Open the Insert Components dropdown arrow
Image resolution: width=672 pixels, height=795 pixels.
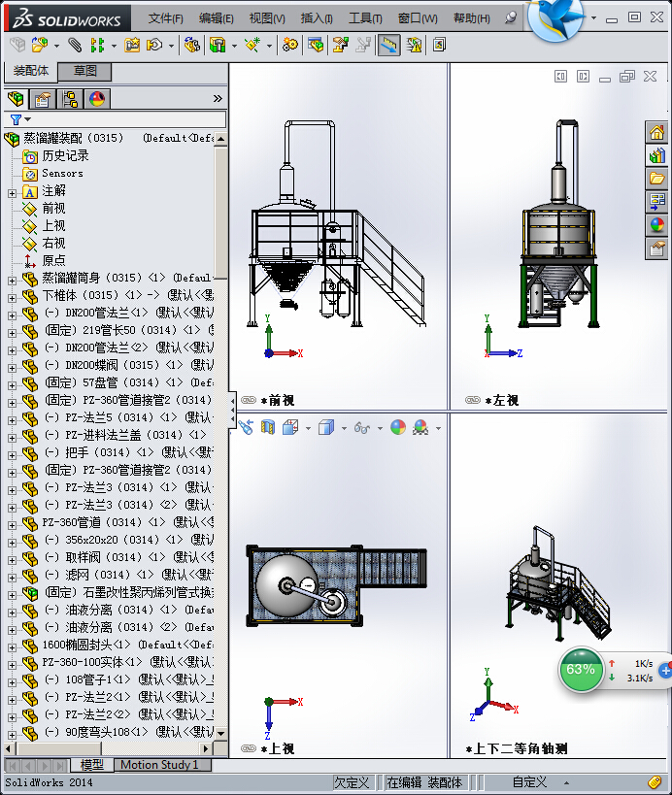coord(56,47)
